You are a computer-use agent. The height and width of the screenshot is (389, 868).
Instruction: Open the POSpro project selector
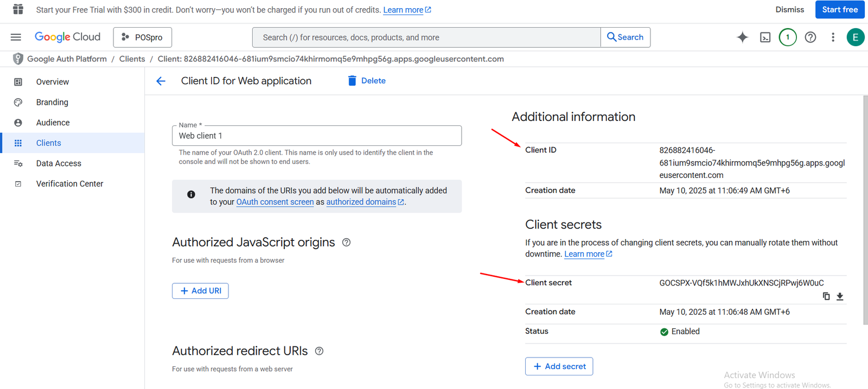(x=142, y=37)
